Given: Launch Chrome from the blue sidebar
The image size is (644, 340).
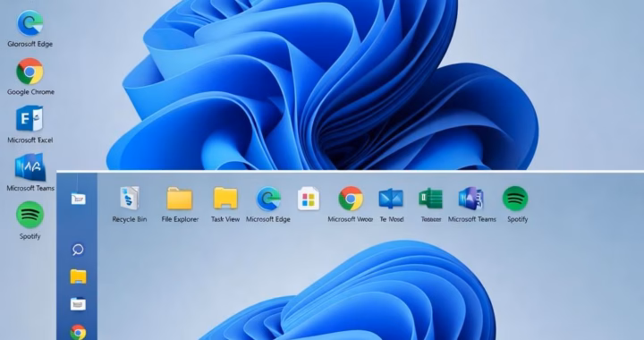Looking at the screenshot, I should [x=78, y=332].
